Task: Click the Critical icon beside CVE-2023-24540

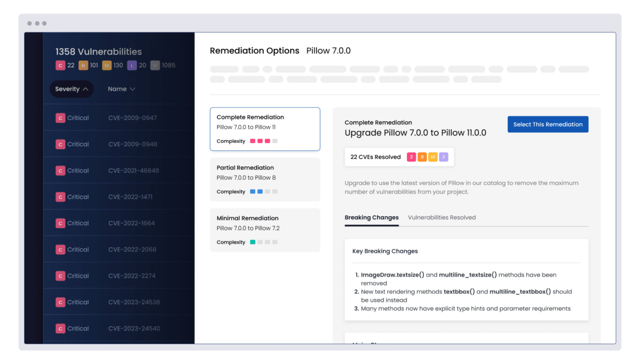Action: click(x=60, y=328)
